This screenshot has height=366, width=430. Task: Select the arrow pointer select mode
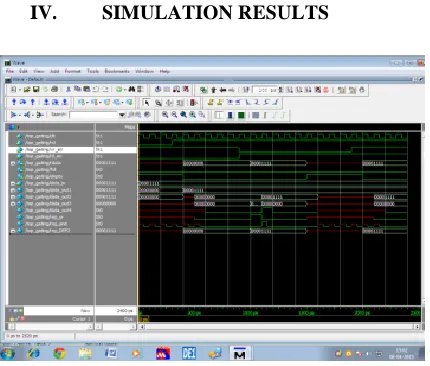[x=146, y=102]
